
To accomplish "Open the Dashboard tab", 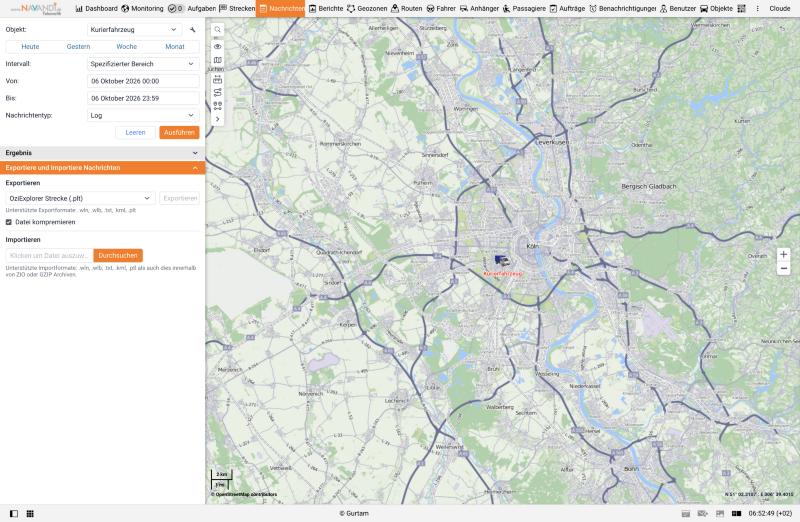I will [x=96, y=9].
